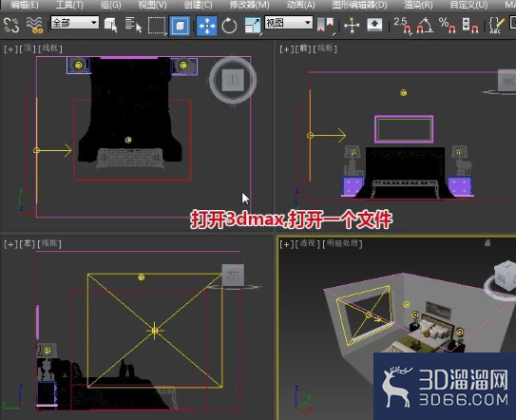Click 线框 shading label in 左 viewport
516x420 pixels.
(49, 243)
